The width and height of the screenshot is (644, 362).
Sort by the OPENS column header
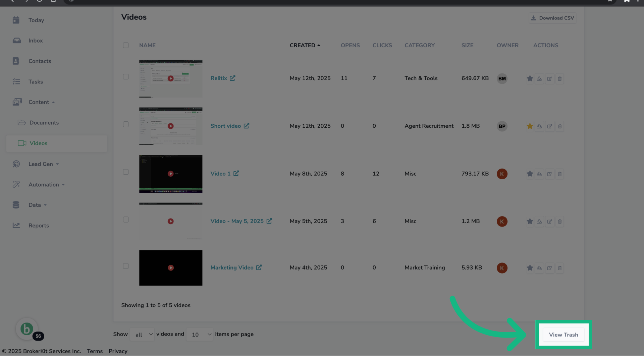click(350, 45)
